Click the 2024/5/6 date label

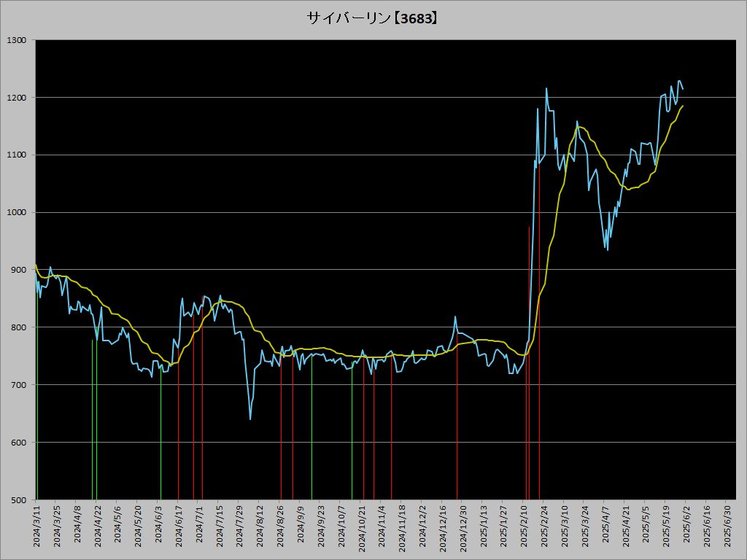(x=117, y=523)
